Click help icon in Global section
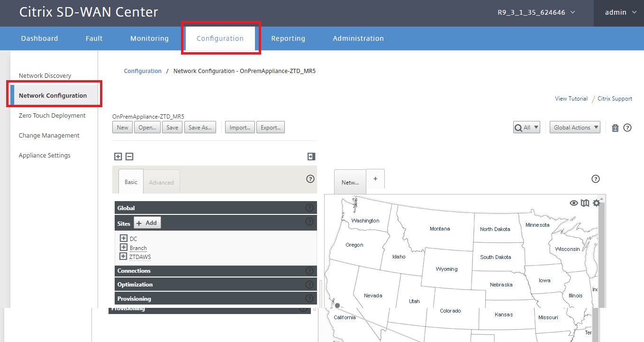This screenshot has height=342, width=644. pyautogui.click(x=309, y=208)
